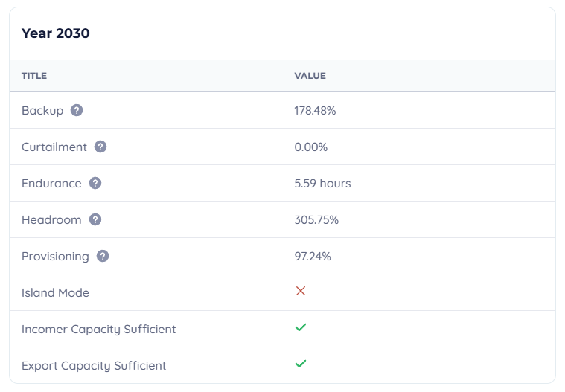Image resolution: width=565 pixels, height=392 pixels.
Task: Click the TITLE column header
Action: pos(34,76)
